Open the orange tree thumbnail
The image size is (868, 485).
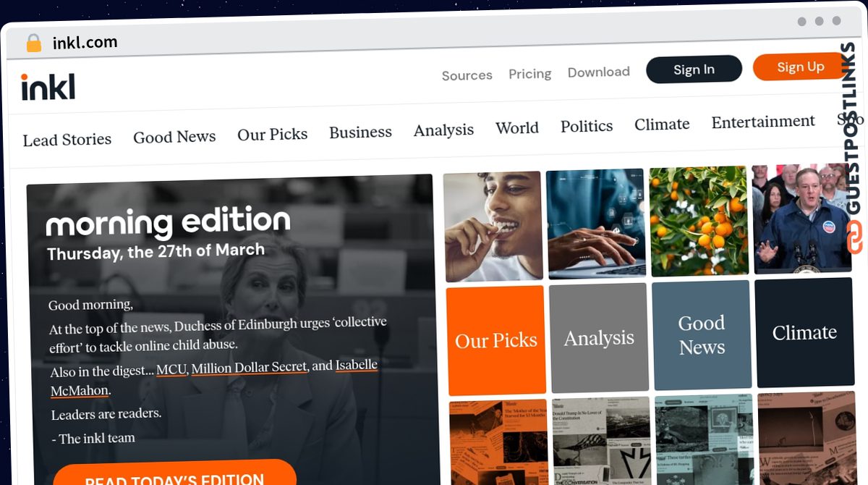700,222
